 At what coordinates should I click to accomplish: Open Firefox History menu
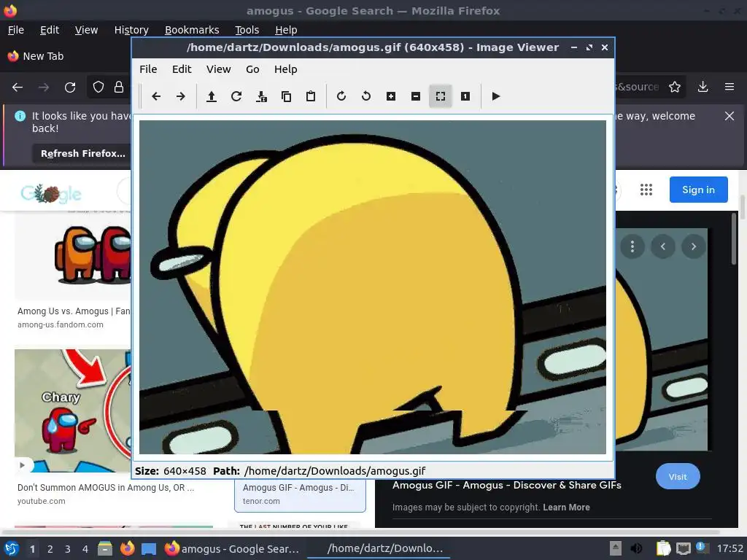coord(131,30)
